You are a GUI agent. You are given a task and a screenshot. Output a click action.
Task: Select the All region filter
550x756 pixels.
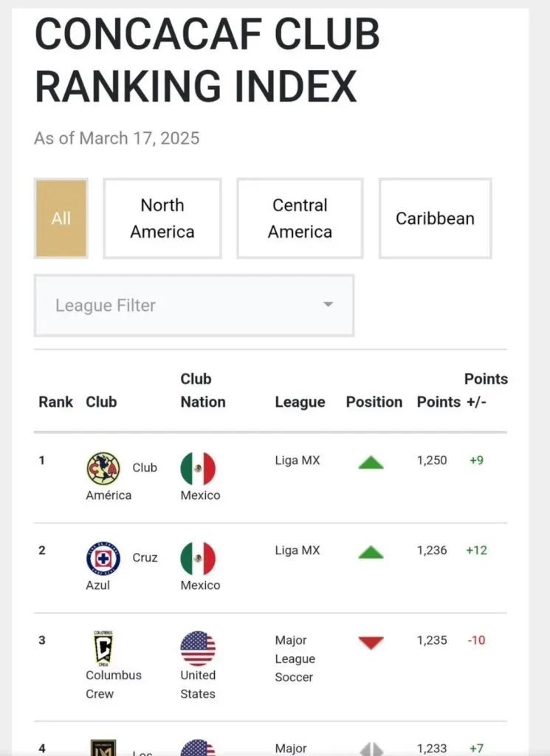click(x=61, y=218)
